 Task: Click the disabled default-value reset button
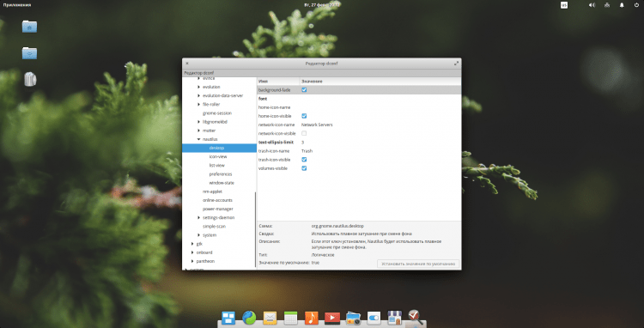click(x=418, y=264)
